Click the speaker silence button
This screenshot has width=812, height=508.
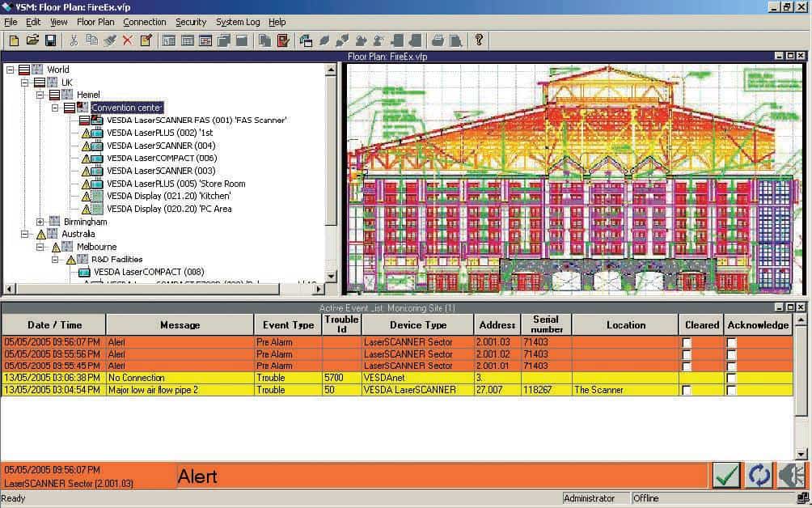point(791,475)
